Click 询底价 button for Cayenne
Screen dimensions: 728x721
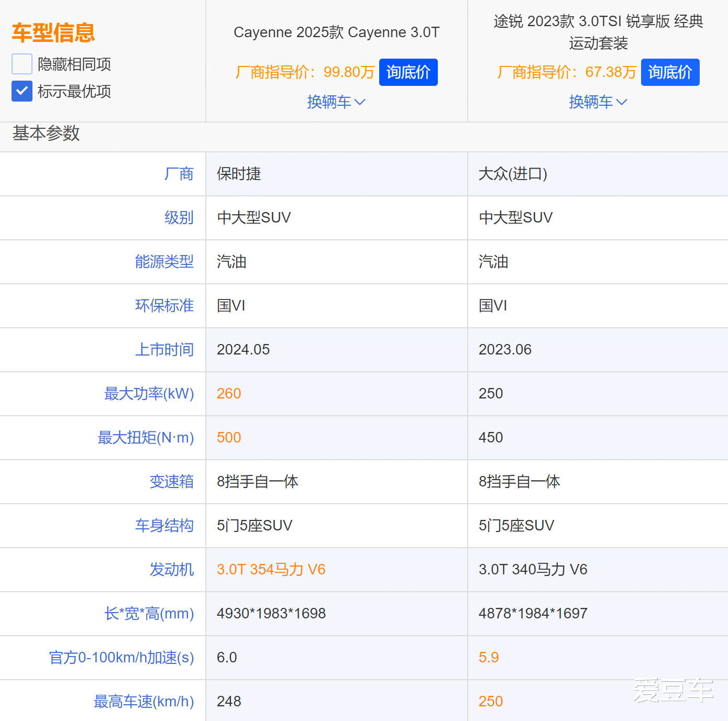click(x=408, y=72)
